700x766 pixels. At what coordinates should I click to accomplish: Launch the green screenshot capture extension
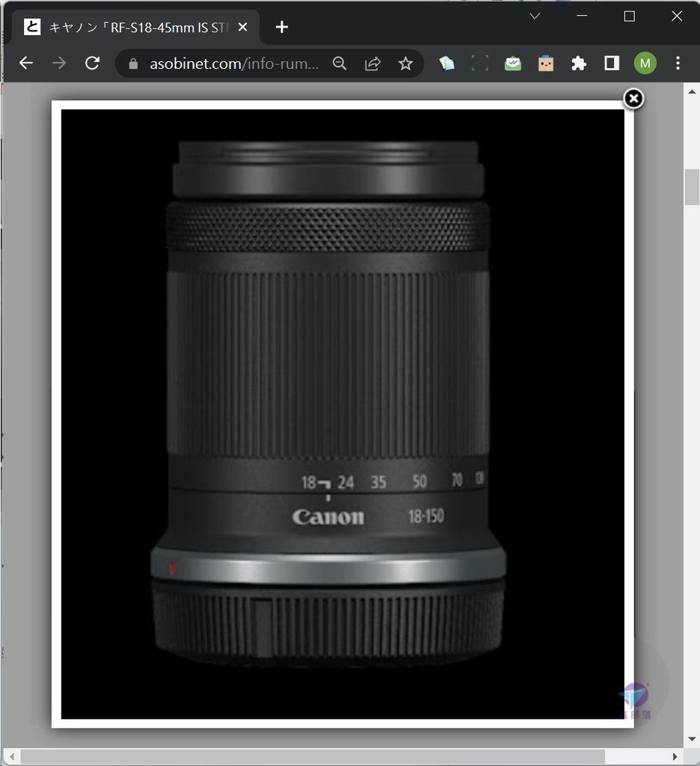479,63
